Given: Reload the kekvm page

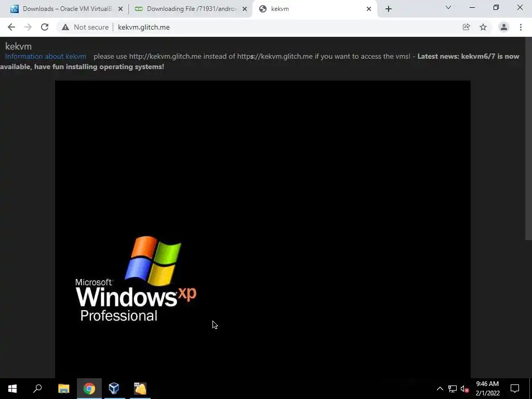Looking at the screenshot, I should point(45,27).
